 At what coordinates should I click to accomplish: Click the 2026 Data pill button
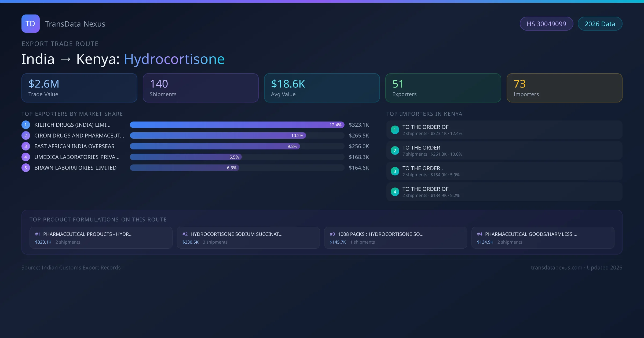[x=600, y=24]
